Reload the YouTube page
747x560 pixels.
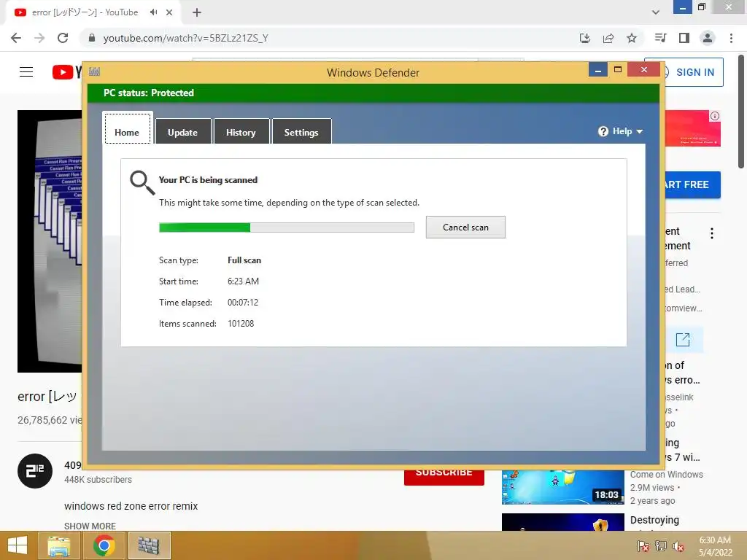(63, 38)
